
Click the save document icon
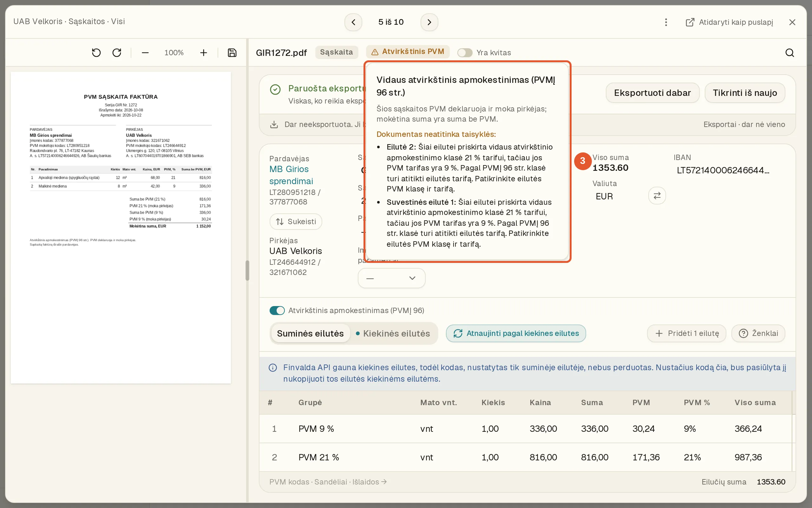(x=232, y=53)
